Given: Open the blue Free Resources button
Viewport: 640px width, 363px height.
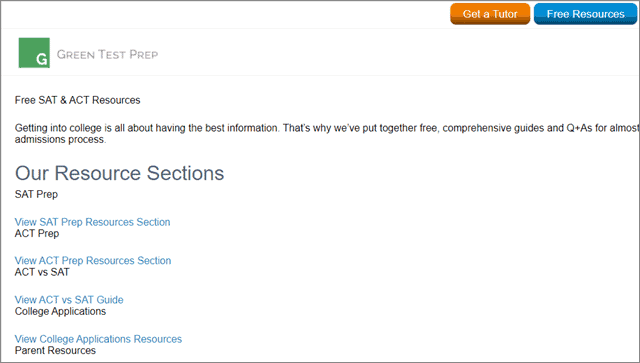Looking at the screenshot, I should tap(585, 14).
